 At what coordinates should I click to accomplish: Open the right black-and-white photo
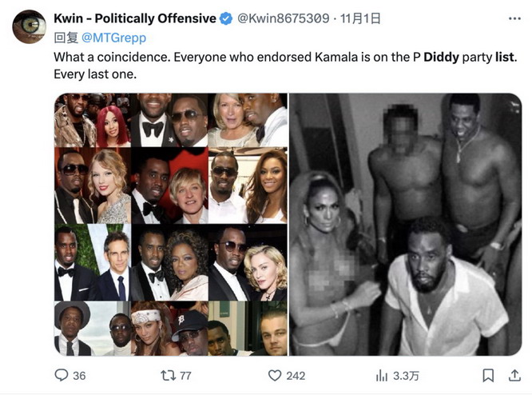pos(405,225)
